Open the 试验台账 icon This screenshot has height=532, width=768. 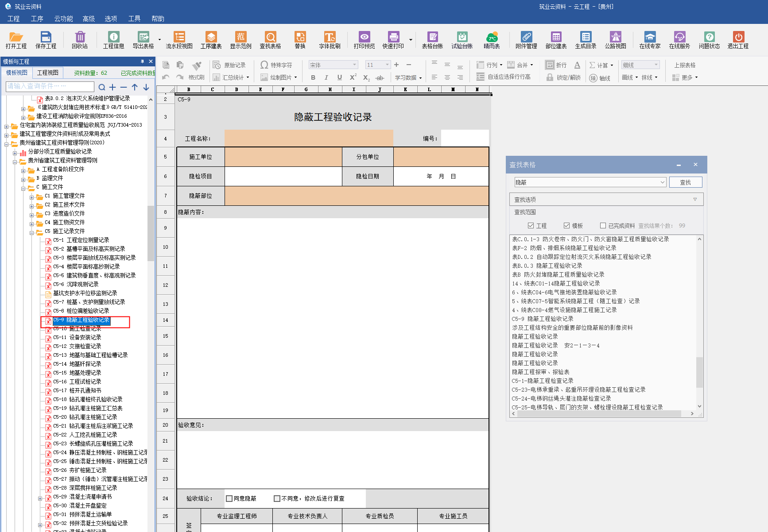462,40
